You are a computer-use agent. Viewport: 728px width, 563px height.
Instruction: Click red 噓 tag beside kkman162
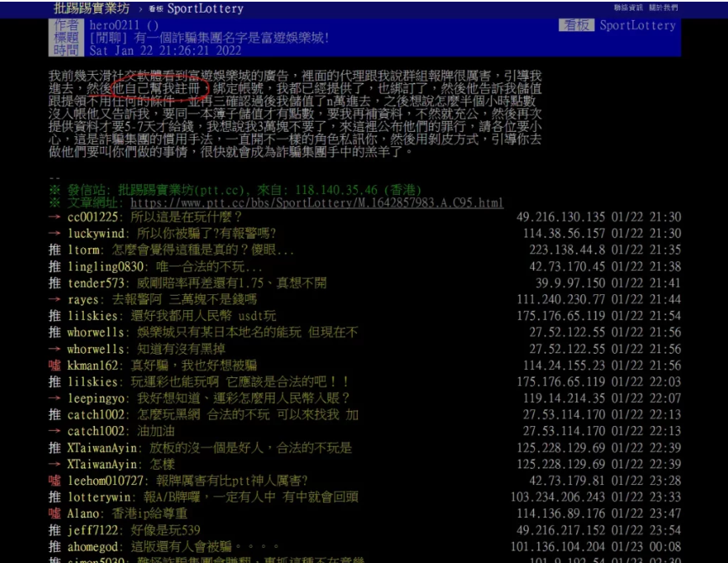click(x=55, y=366)
